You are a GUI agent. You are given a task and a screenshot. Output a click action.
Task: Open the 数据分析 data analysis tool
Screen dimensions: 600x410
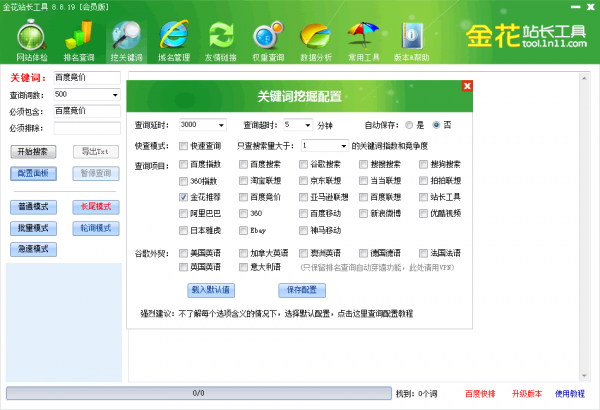(316, 41)
